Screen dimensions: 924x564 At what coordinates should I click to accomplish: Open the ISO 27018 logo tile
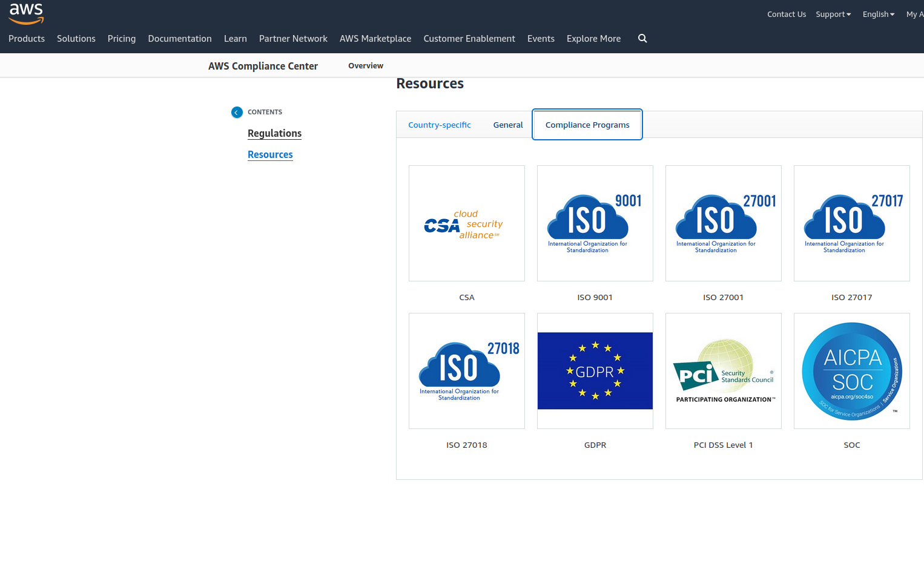click(467, 371)
